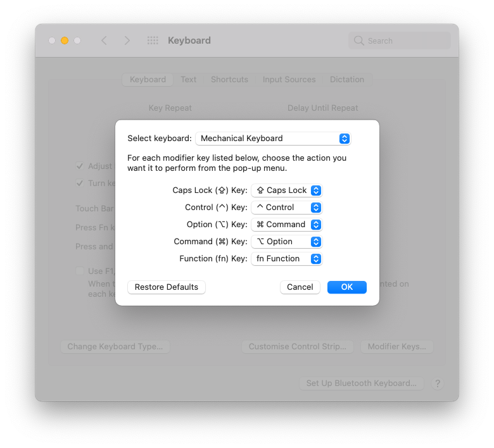The image size is (494, 448).
Task: Open the Control key action dropdown
Action: click(287, 208)
